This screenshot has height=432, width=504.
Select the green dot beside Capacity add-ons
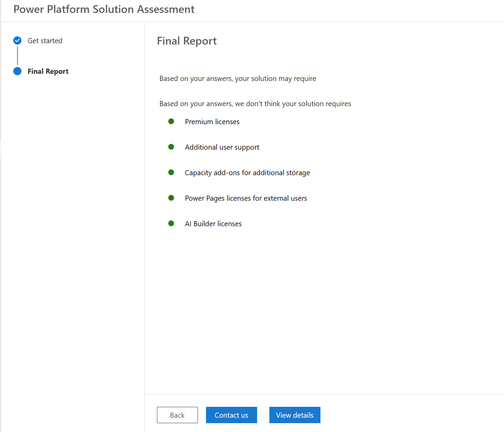(171, 172)
